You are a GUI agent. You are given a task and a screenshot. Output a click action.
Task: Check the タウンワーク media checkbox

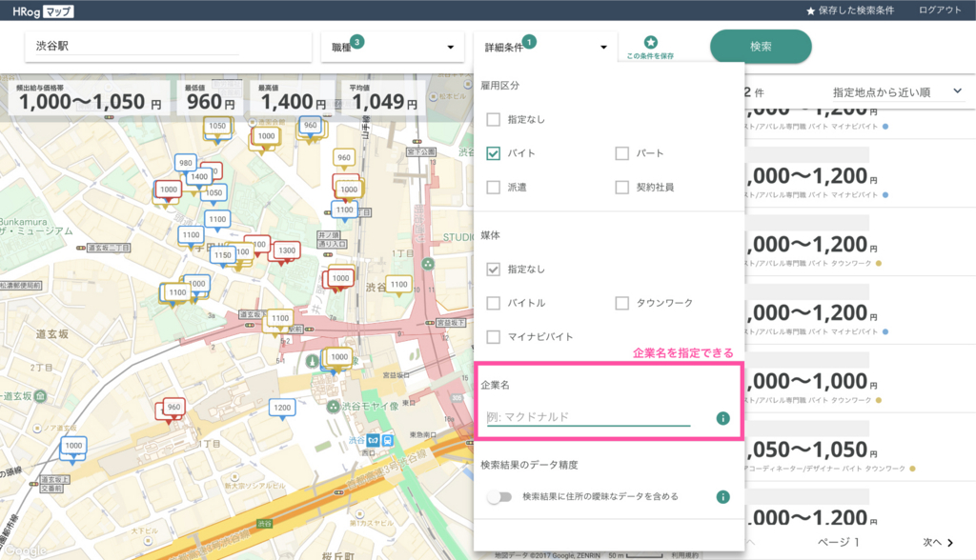(x=621, y=303)
